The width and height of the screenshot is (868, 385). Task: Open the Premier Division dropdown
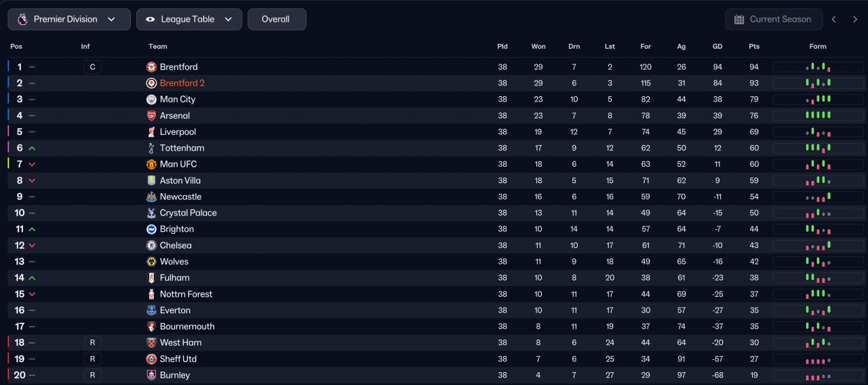69,20
